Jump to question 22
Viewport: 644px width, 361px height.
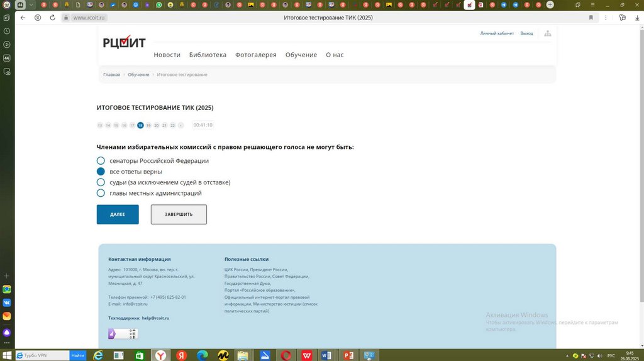click(x=172, y=125)
